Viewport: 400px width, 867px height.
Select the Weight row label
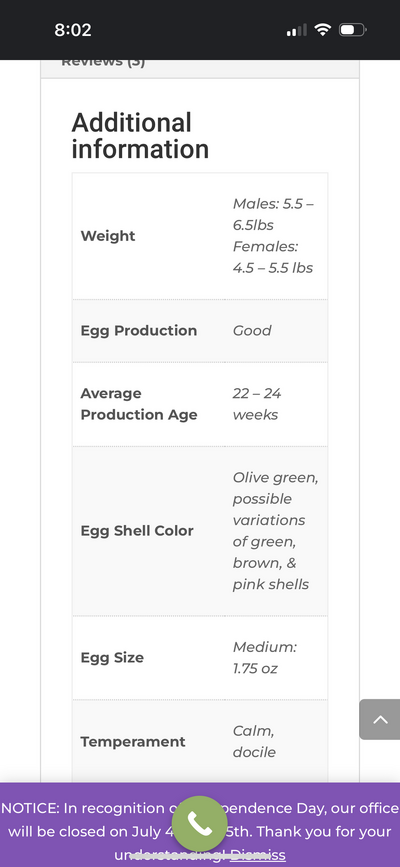click(x=108, y=236)
